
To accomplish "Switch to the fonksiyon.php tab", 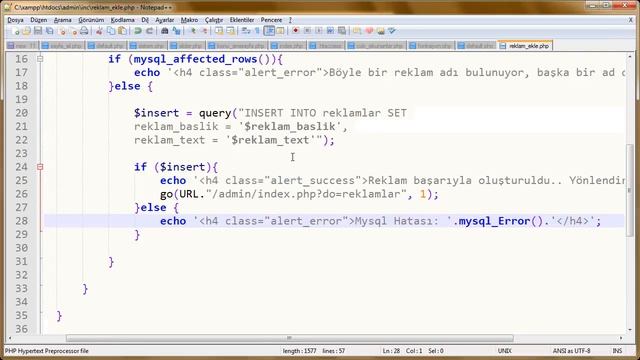I will point(432,46).
